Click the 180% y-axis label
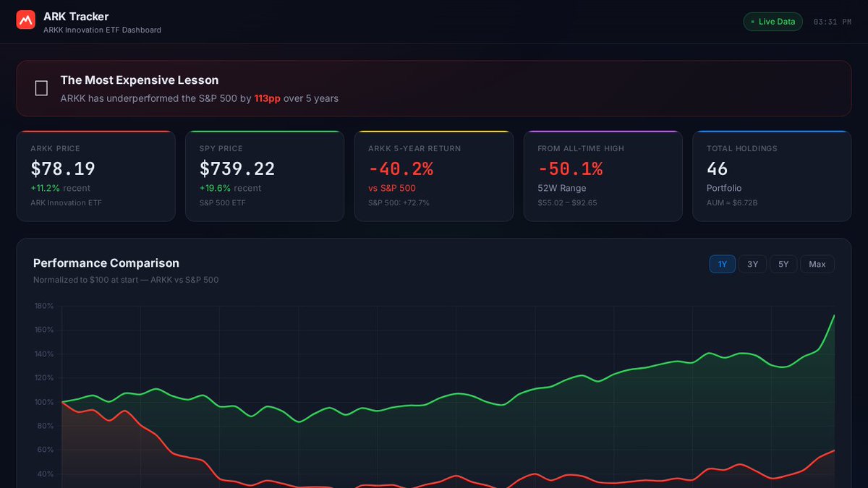868x488 pixels. [x=44, y=306]
